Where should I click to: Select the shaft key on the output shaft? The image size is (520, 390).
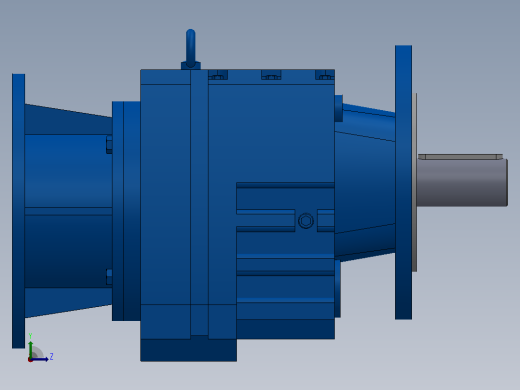460,157
